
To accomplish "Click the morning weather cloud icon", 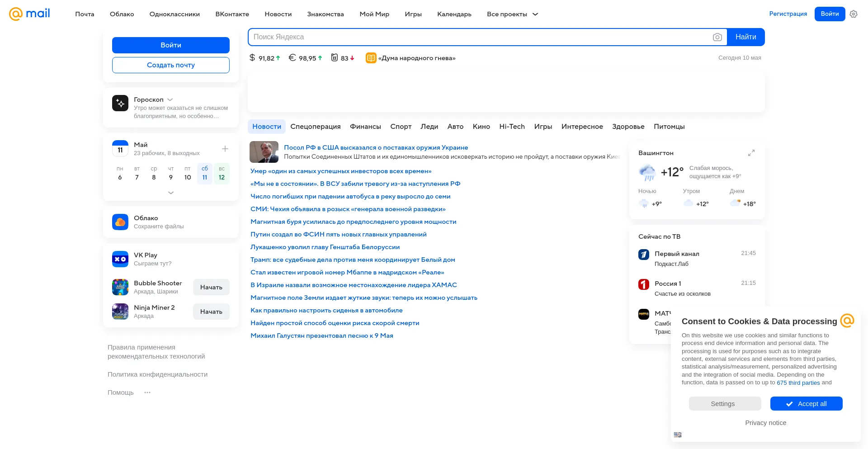I will (688, 203).
